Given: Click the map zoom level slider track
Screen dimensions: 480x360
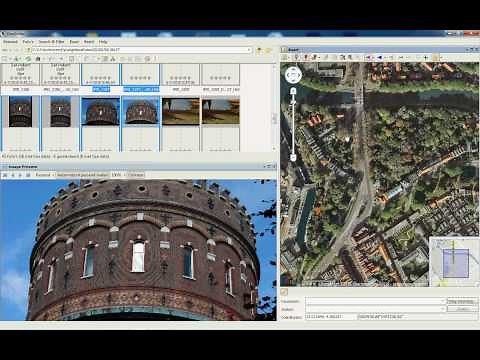Looking at the screenshot, I should coord(293,125).
